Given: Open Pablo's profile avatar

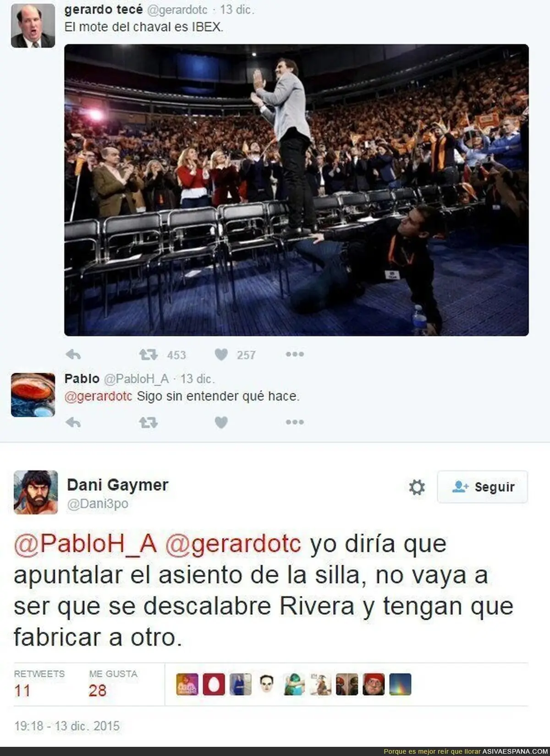Looking at the screenshot, I should click(33, 395).
